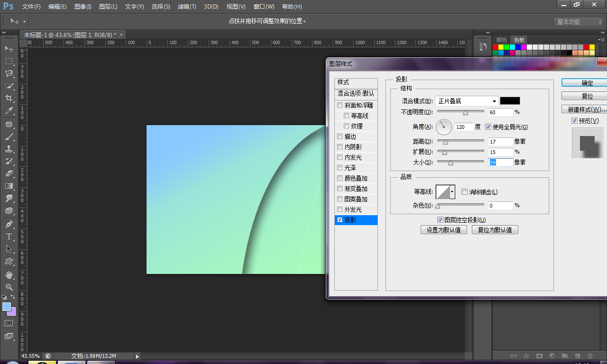607x364 pixels.
Task: Open the swatches panel flyout menu
Action: coord(601,40)
